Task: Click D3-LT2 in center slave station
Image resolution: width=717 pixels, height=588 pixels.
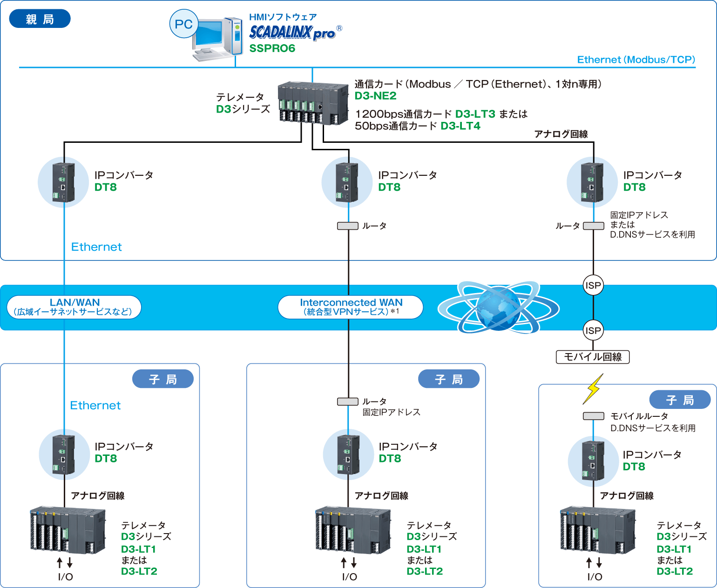Action: coord(425,571)
